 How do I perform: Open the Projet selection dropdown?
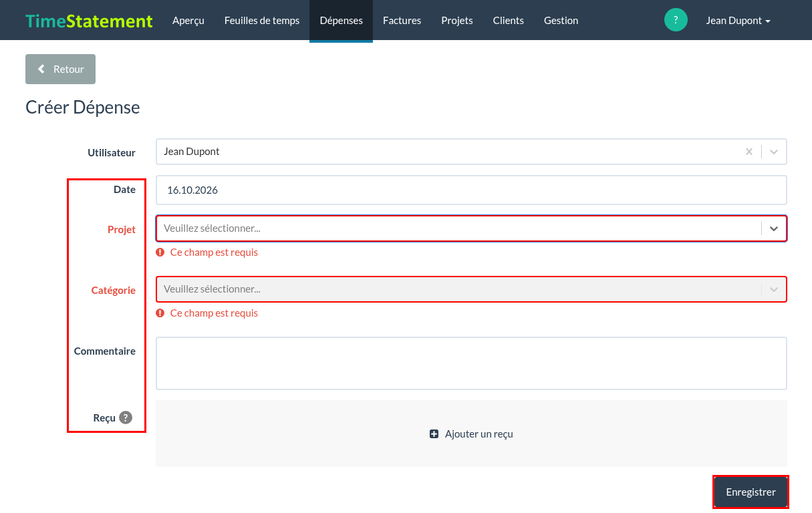(471, 228)
